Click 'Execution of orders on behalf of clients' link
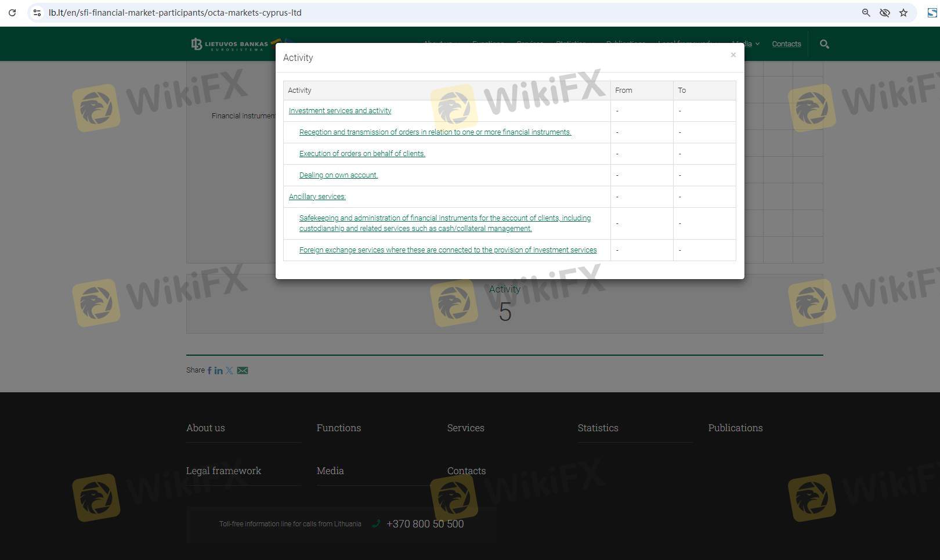The image size is (940, 560). pos(362,154)
